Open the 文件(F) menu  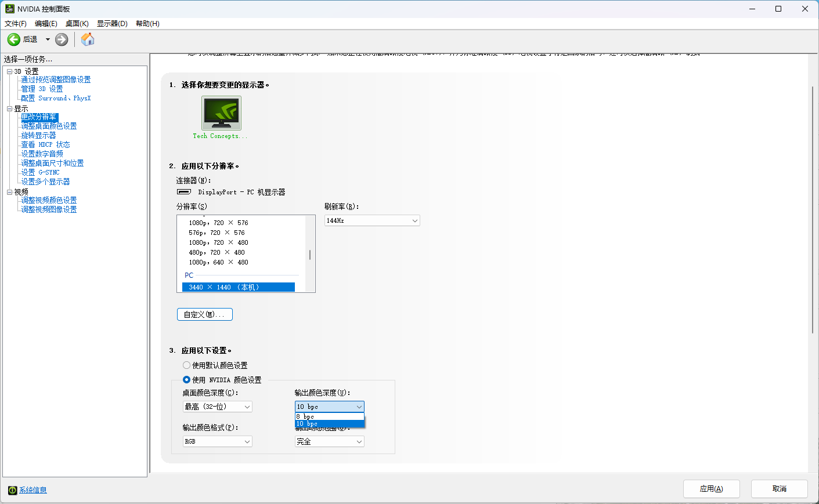tap(16, 24)
